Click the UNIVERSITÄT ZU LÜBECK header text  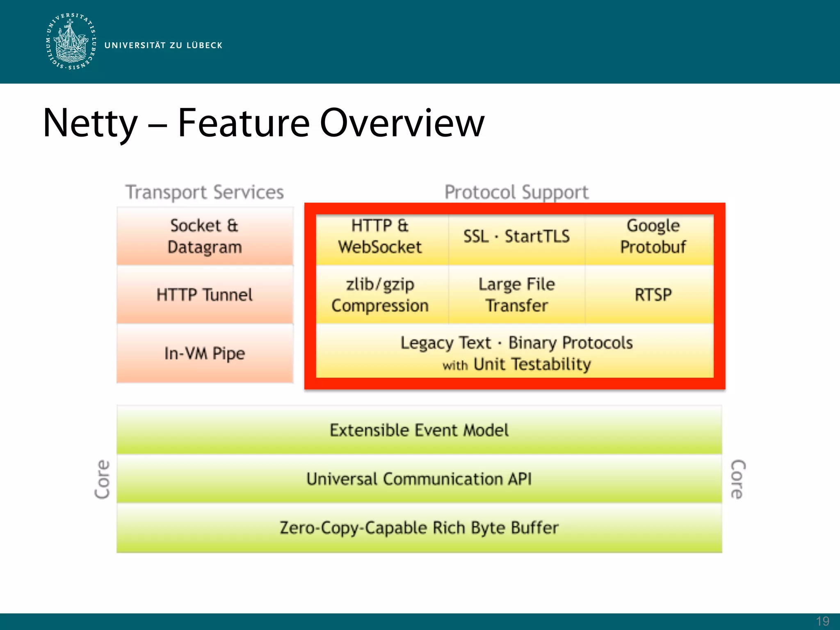tap(163, 45)
